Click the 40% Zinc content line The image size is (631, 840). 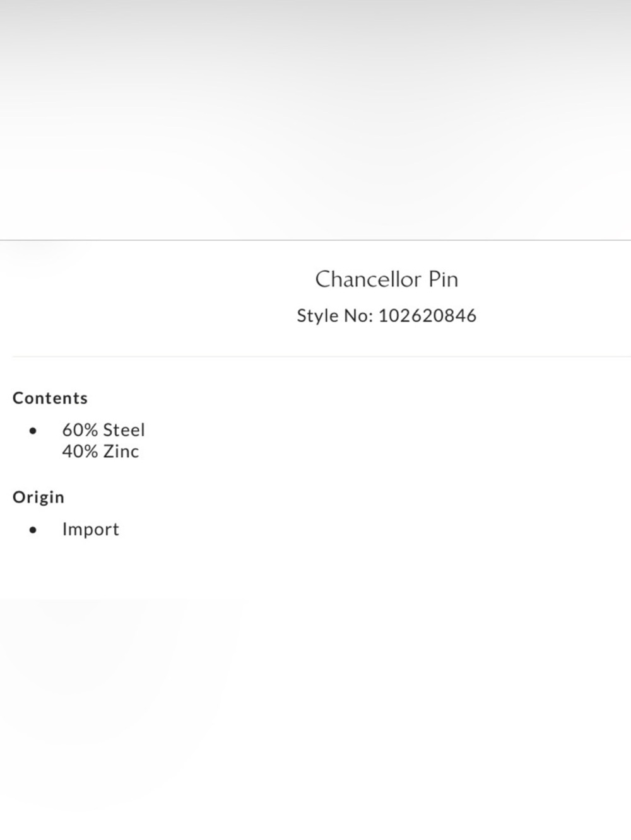pyautogui.click(x=100, y=452)
